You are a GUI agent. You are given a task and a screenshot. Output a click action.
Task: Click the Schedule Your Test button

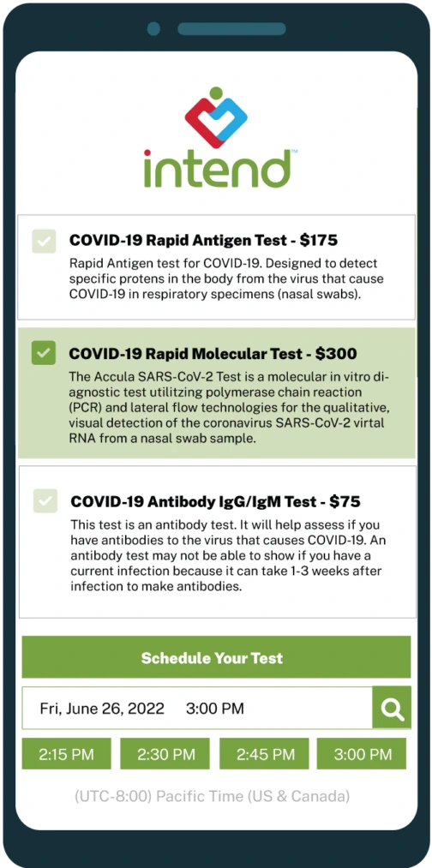click(x=217, y=657)
